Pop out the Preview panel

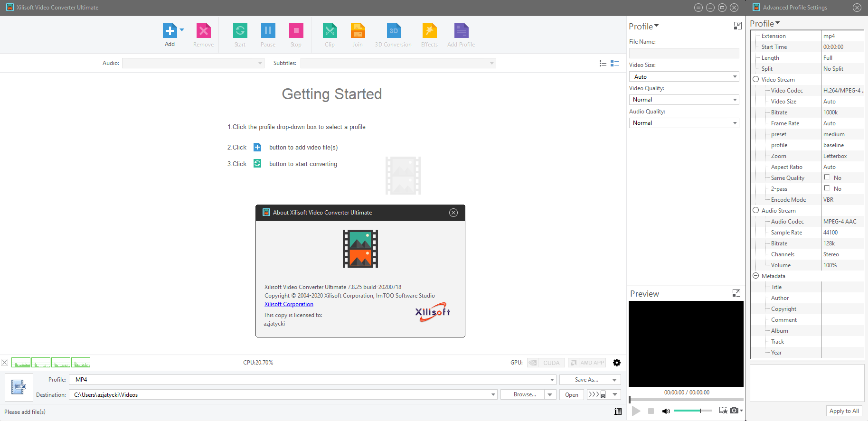tap(736, 293)
